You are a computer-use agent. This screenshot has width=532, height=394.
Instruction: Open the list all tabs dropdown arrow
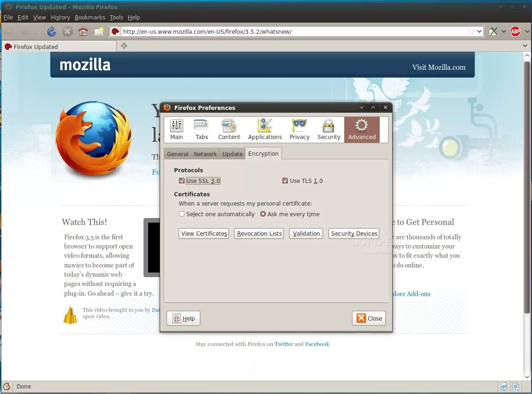click(x=525, y=46)
